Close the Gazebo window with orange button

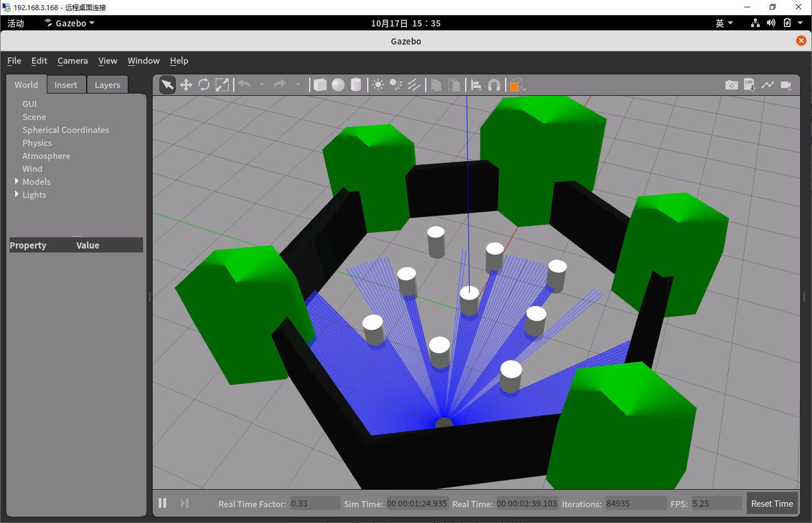click(801, 41)
